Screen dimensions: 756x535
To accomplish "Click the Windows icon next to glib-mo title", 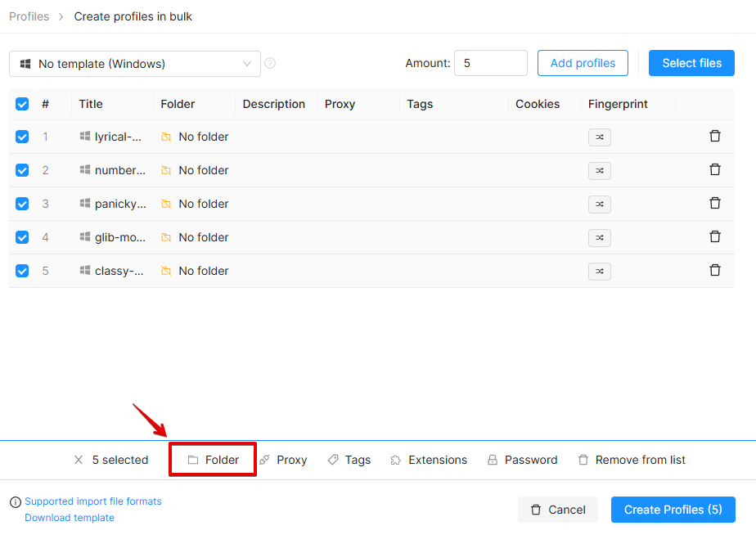I will point(85,236).
